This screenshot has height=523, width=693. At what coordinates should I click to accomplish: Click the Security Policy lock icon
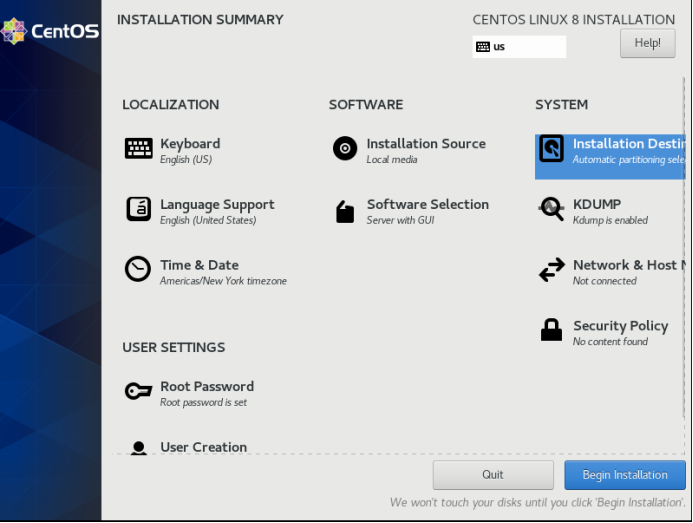tap(551, 329)
